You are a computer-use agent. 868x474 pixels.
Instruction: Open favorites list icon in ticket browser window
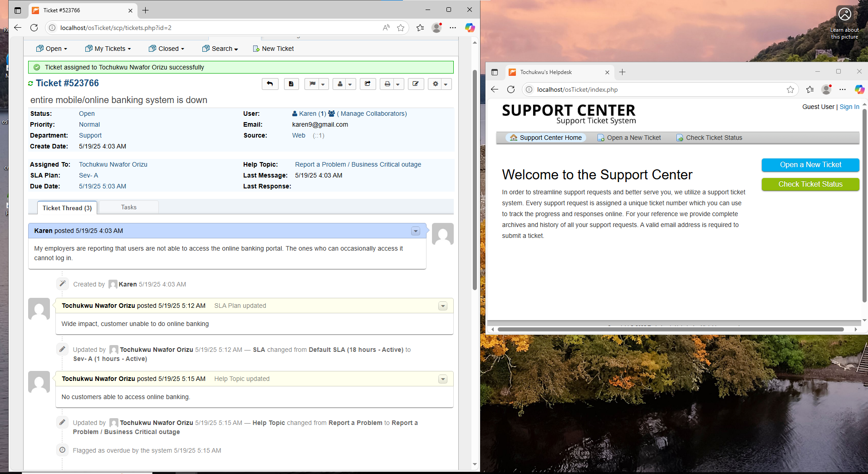[420, 28]
